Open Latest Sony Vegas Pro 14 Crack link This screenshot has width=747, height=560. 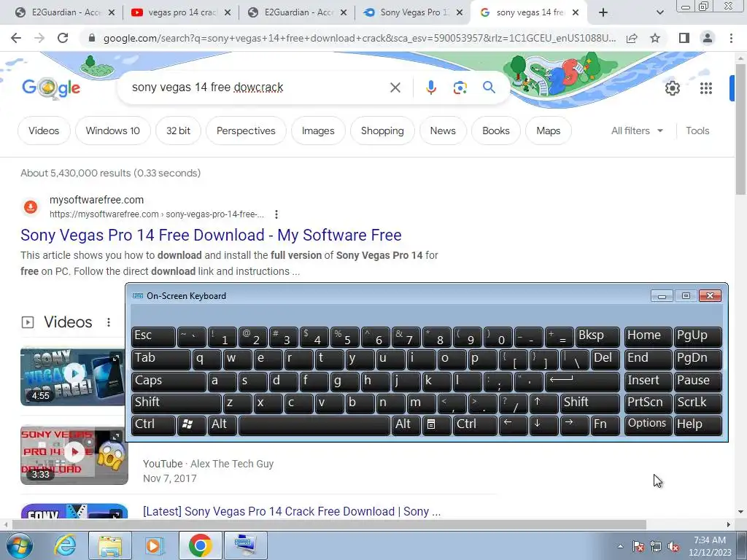292,511
